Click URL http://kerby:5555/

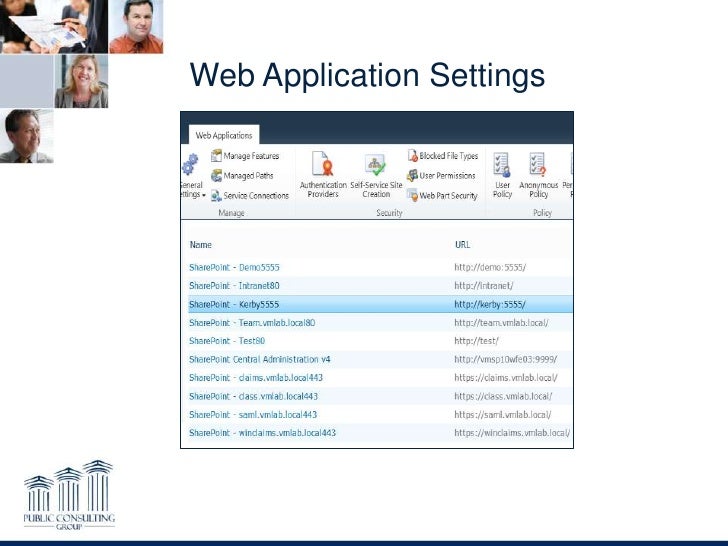point(490,305)
